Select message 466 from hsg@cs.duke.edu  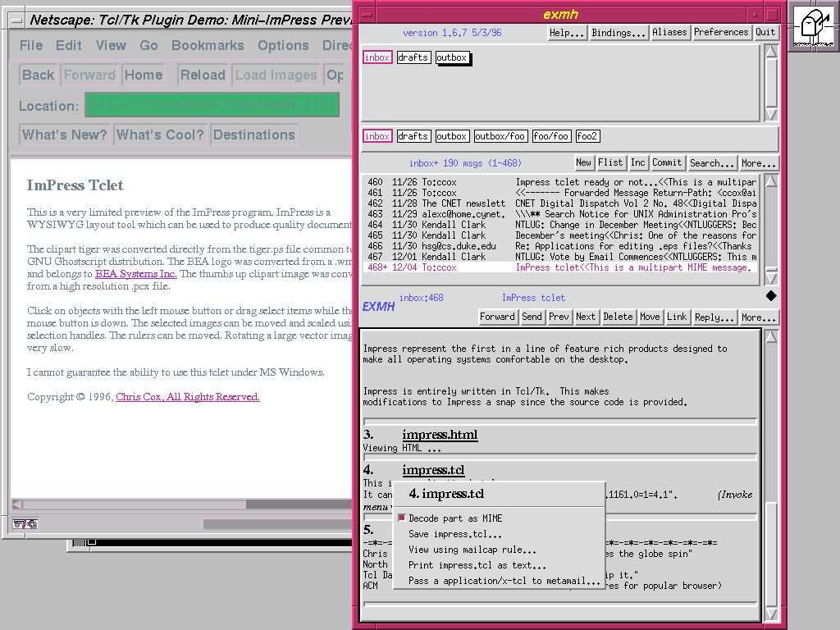(x=561, y=246)
